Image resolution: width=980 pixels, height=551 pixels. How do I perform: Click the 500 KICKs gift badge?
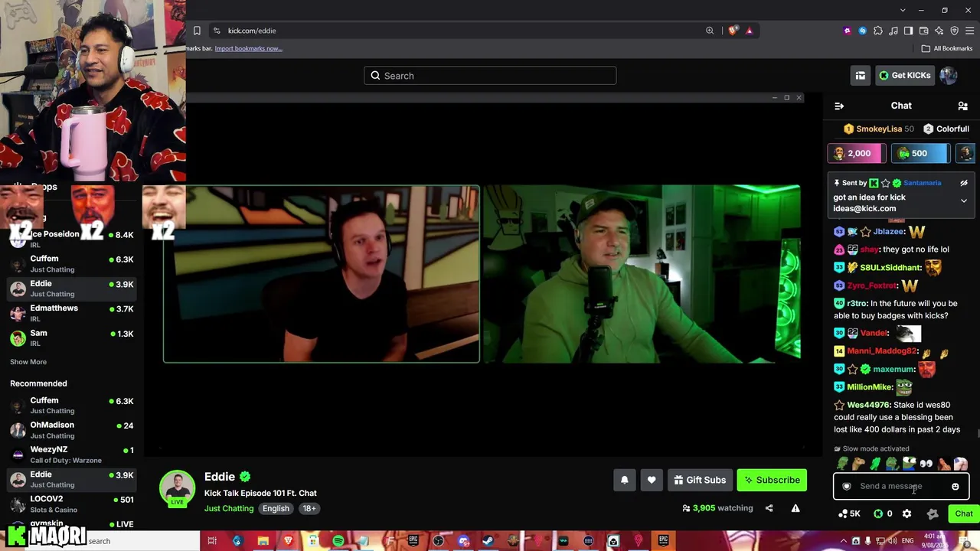click(x=920, y=153)
